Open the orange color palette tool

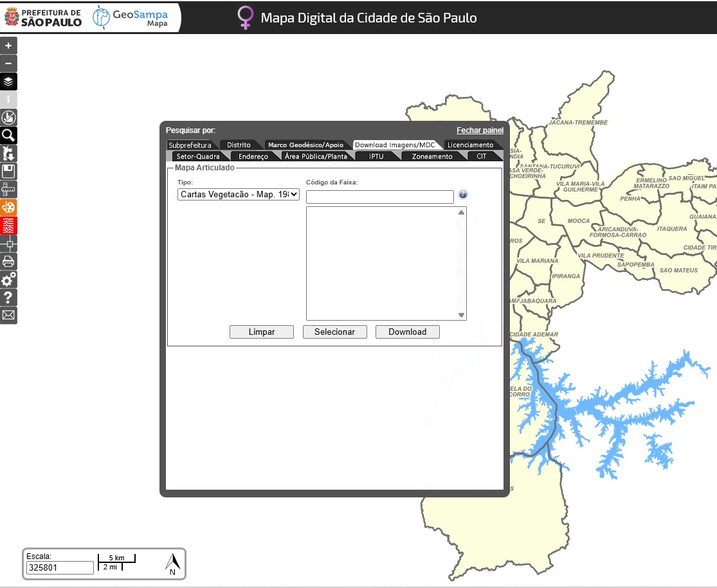[x=8, y=208]
